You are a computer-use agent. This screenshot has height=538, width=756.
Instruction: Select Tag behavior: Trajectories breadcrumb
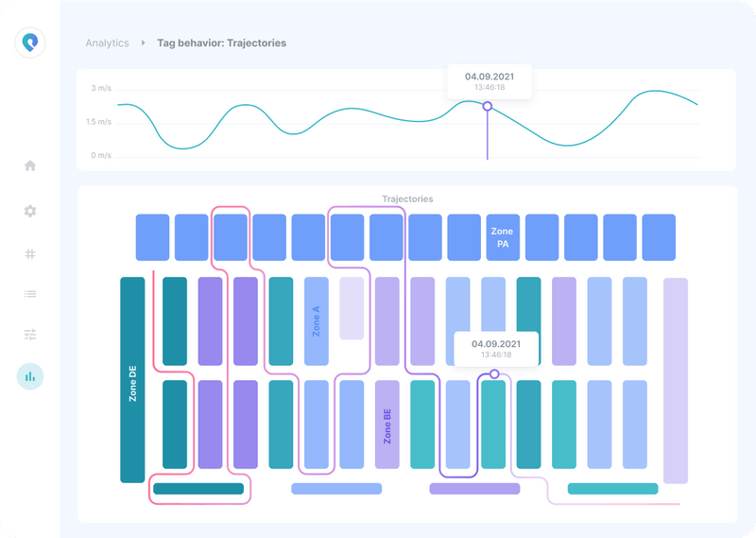click(221, 43)
